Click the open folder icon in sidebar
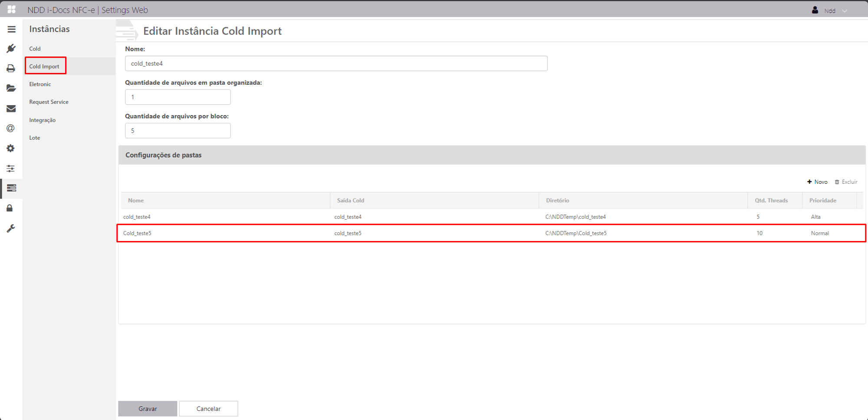 click(x=11, y=88)
